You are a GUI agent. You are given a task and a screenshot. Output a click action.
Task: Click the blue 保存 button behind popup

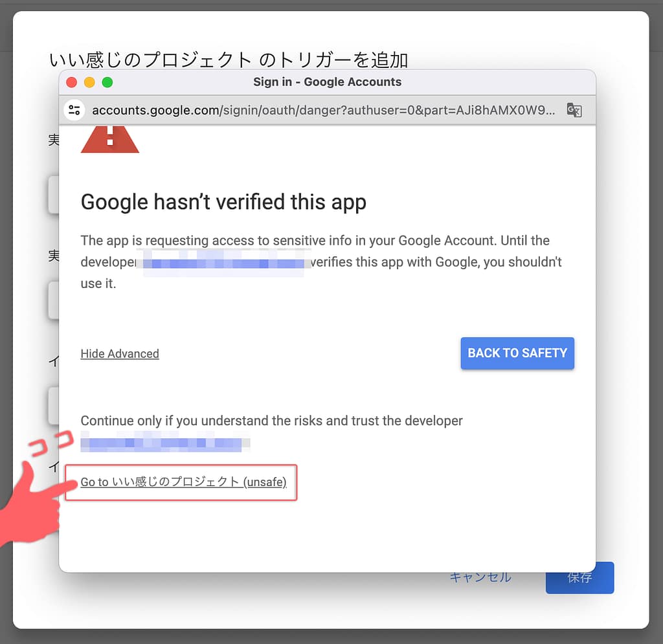[579, 578]
